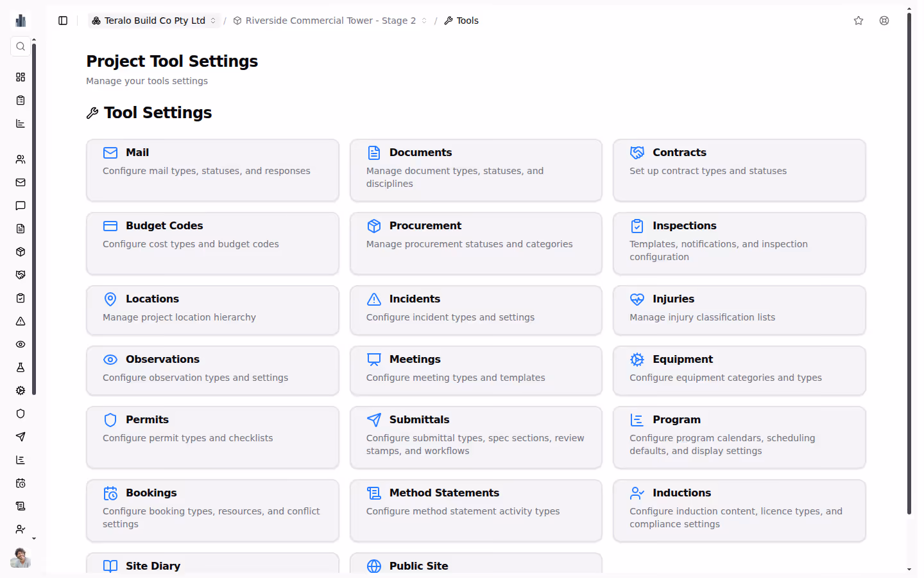Toggle the sidebar panel collapse button
Screen dimensions: 924x578
[63, 21]
